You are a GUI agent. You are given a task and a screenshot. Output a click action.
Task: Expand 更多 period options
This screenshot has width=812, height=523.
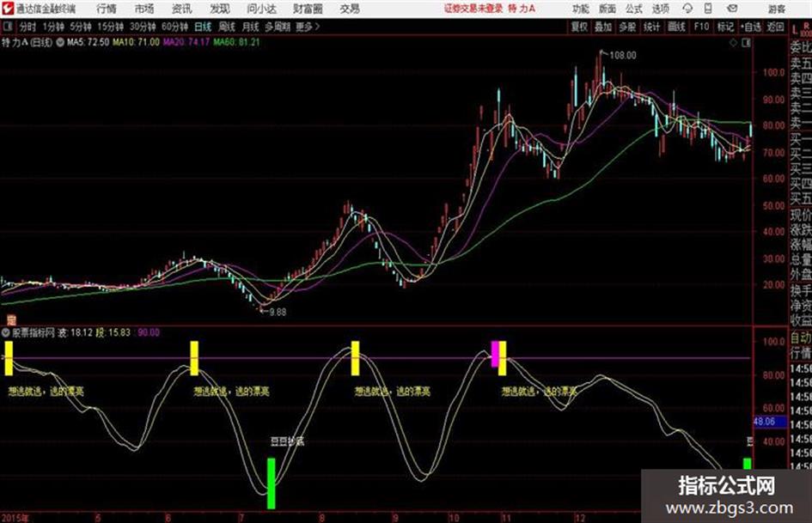(x=308, y=27)
